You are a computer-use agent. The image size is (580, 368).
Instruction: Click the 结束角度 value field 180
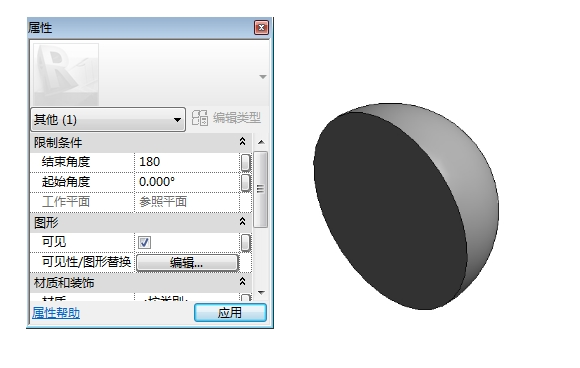click(x=187, y=162)
